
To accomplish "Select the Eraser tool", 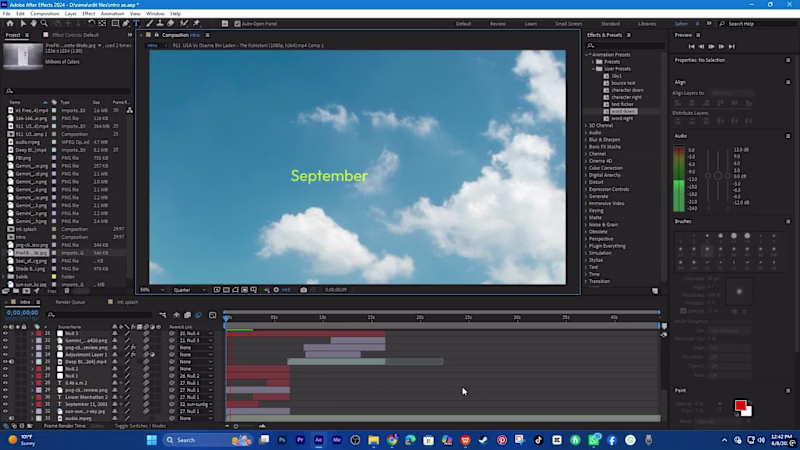I will click(170, 23).
